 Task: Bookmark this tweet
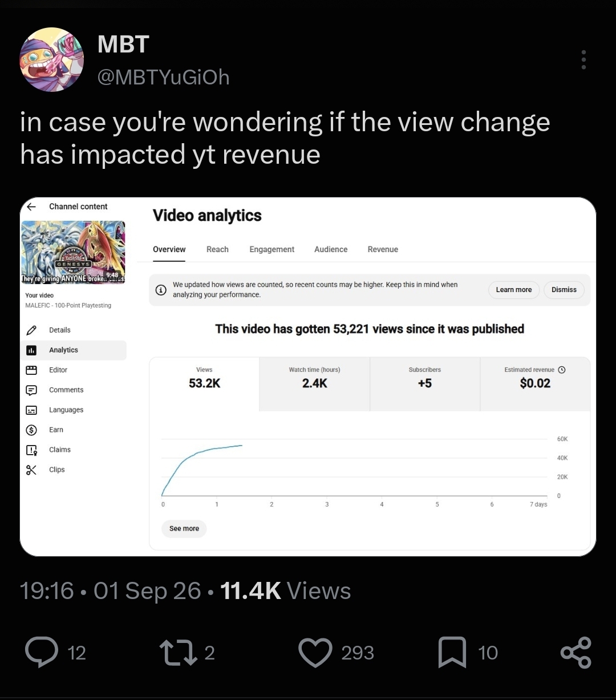pos(452,653)
